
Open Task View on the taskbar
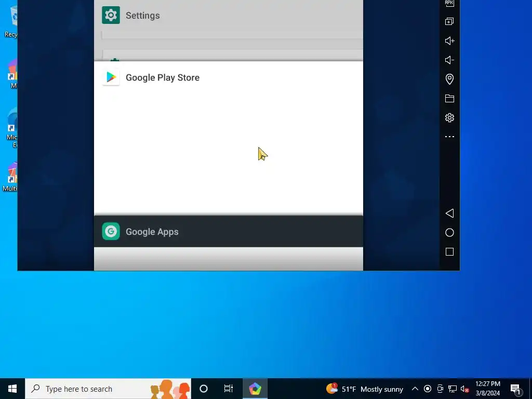point(229,389)
